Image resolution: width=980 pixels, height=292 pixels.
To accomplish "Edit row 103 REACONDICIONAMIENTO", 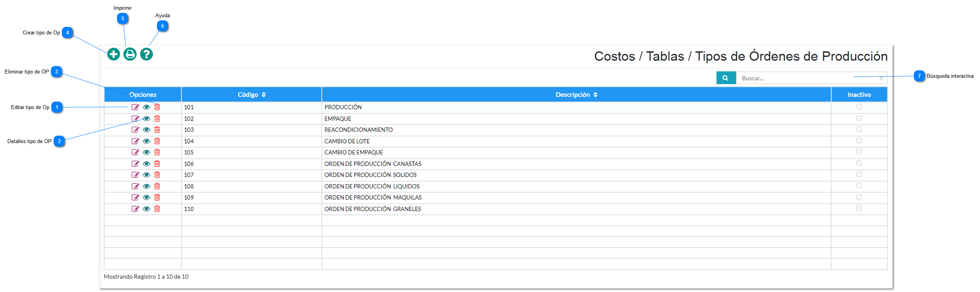I will pyautogui.click(x=135, y=130).
